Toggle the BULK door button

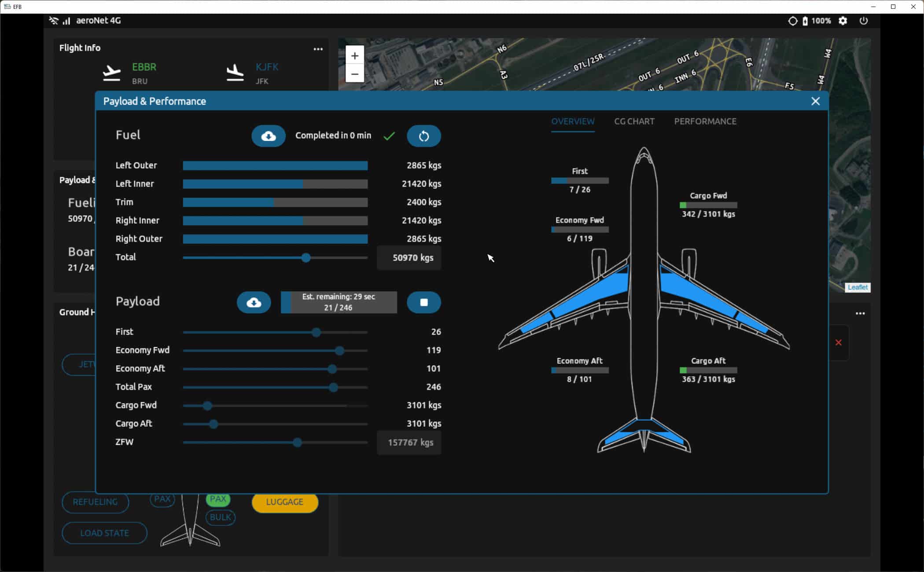(x=220, y=517)
